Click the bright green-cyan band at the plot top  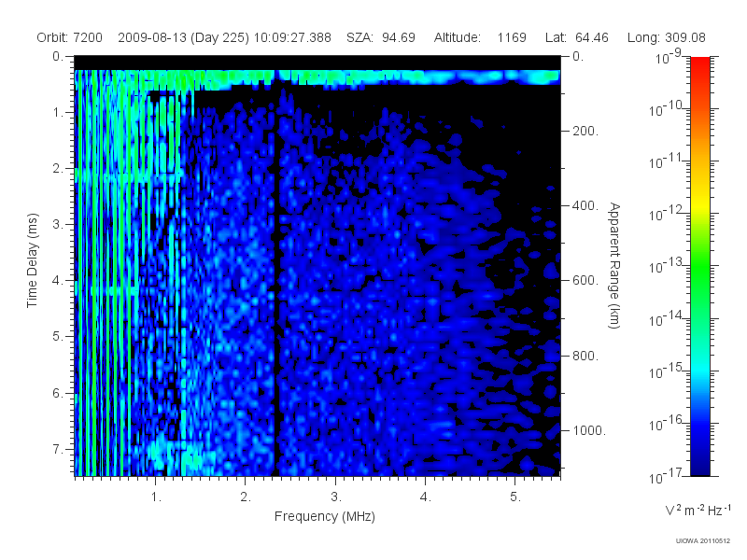317,77
